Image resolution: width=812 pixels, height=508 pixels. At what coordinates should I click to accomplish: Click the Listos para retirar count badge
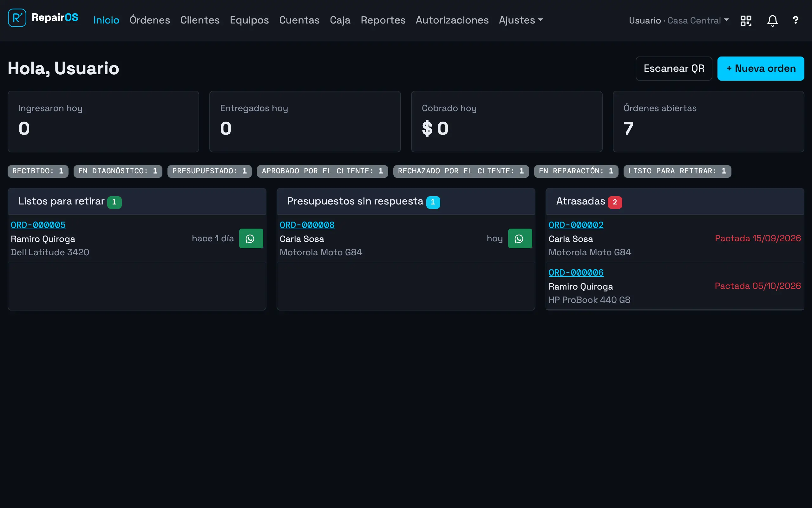[115, 202]
